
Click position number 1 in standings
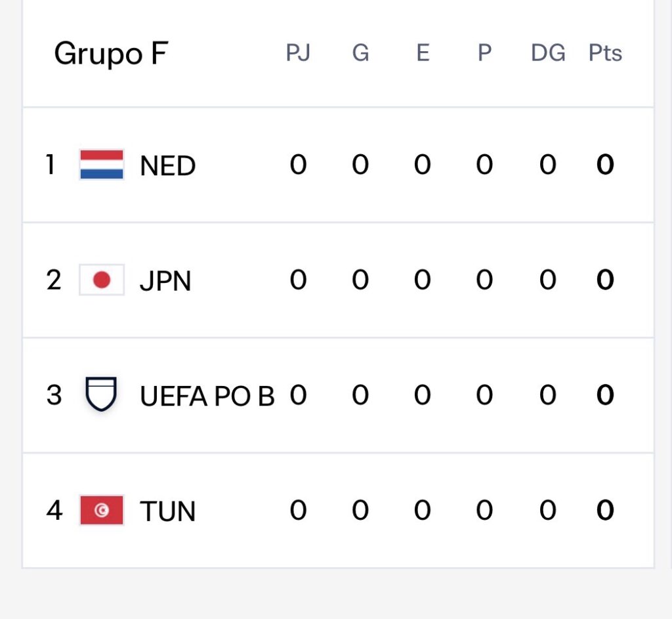tap(51, 165)
